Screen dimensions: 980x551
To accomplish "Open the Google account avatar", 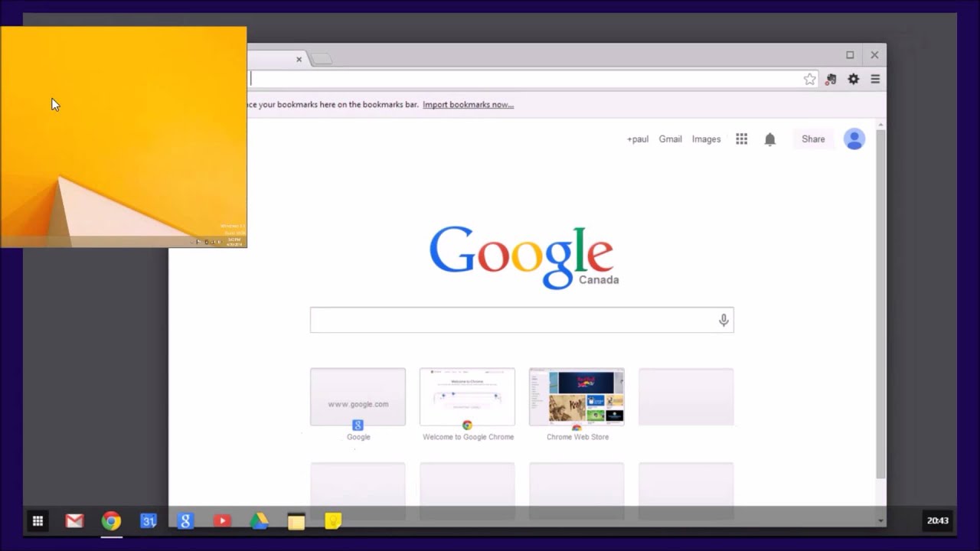I will point(854,139).
